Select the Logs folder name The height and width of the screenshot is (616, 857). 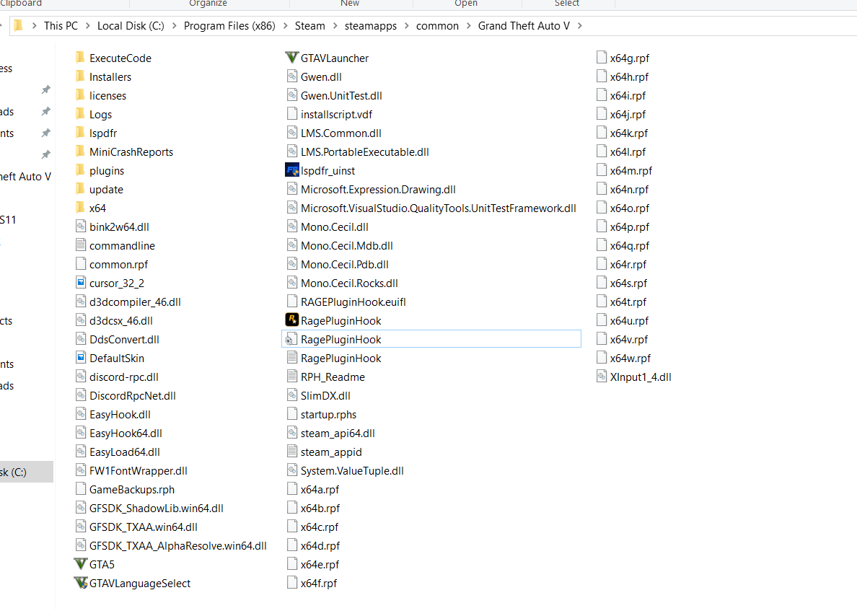point(100,114)
